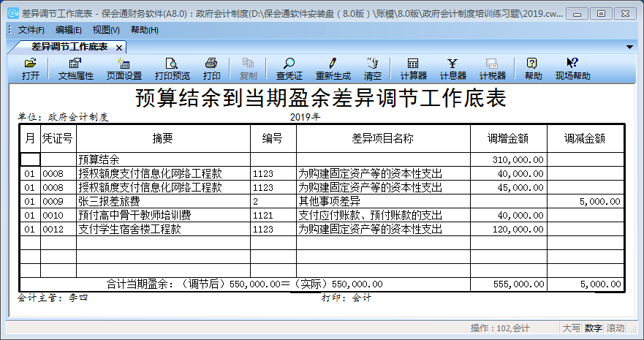Select 支付应付账款、预付账款的支出 cell
644x340 pixels.
pyautogui.click(x=383, y=215)
